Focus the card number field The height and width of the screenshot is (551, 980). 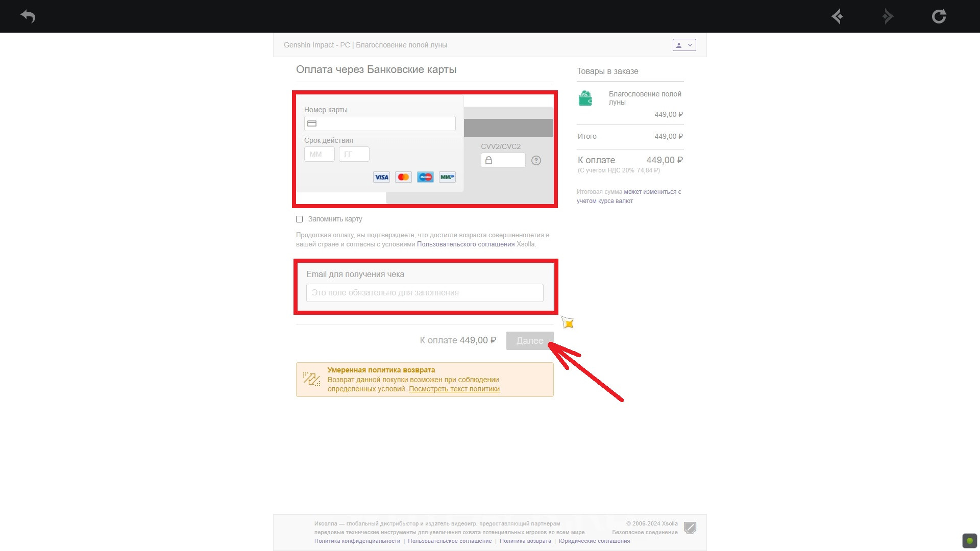coord(380,123)
